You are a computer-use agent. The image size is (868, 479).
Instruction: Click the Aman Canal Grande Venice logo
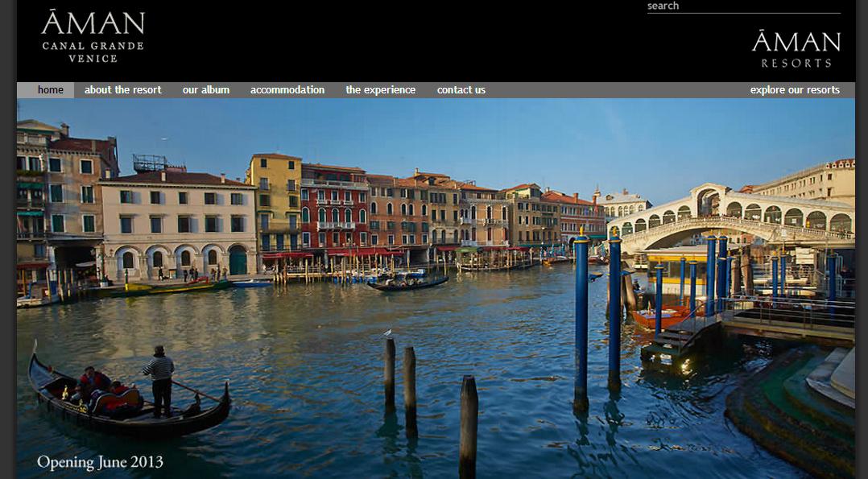(93, 36)
